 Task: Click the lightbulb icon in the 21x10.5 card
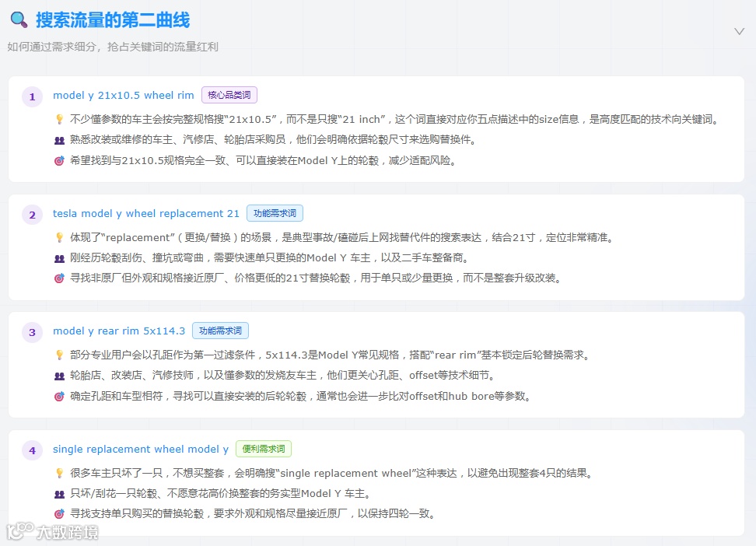pyautogui.click(x=59, y=119)
